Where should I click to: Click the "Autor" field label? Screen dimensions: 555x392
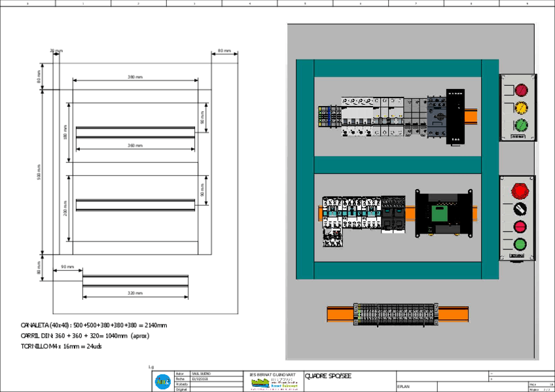pyautogui.click(x=180, y=374)
